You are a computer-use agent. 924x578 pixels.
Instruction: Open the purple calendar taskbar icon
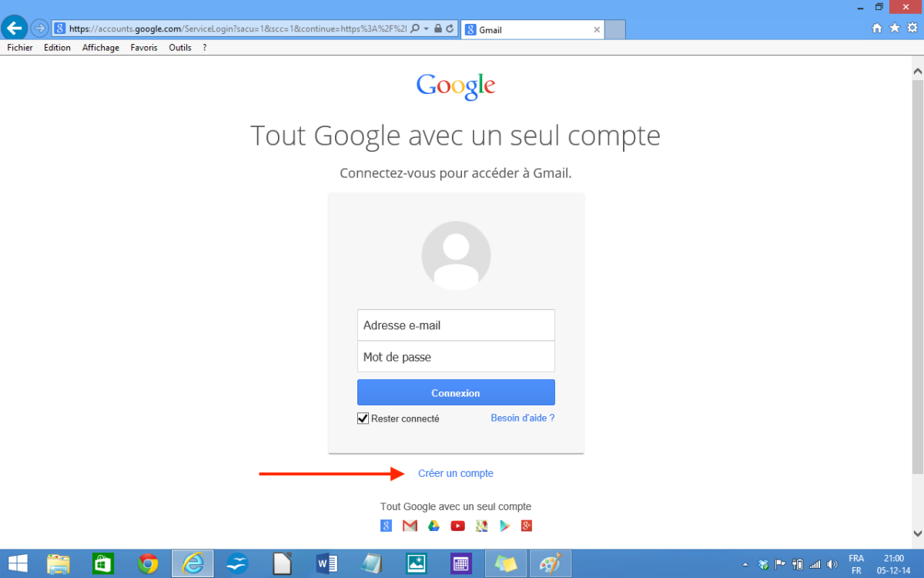pos(461,563)
